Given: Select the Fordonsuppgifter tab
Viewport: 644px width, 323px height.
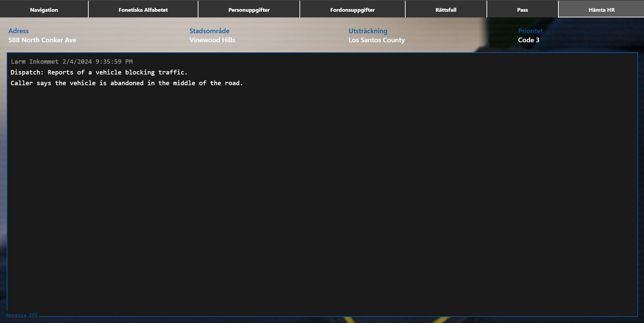Looking at the screenshot, I should [352, 10].
